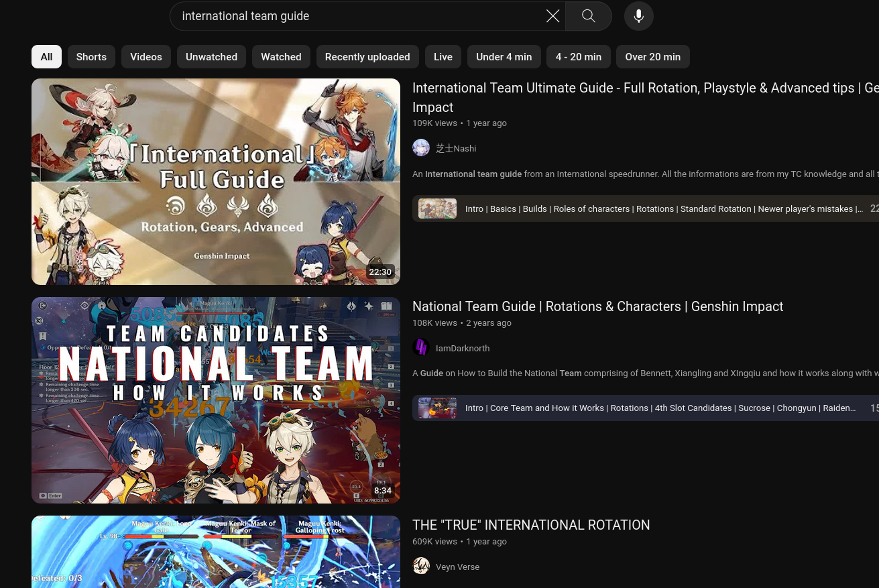The image size is (879, 588).
Task: Click the description starting 'An International team guide'
Action: click(646, 174)
